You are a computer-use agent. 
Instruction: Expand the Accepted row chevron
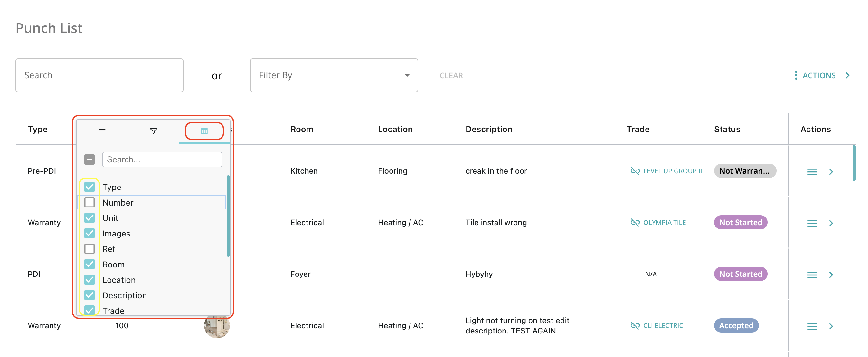click(831, 326)
